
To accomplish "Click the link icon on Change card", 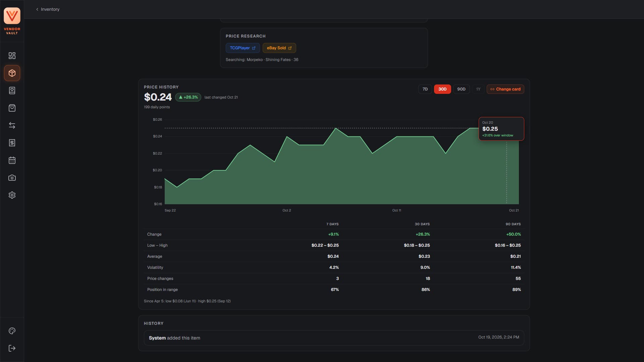I will click(492, 89).
